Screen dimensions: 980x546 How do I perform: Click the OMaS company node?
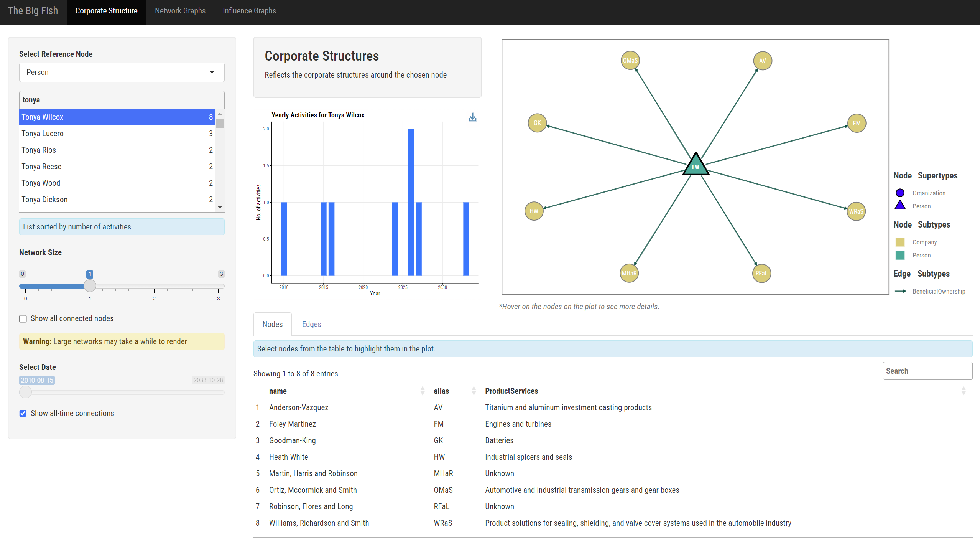pyautogui.click(x=630, y=61)
